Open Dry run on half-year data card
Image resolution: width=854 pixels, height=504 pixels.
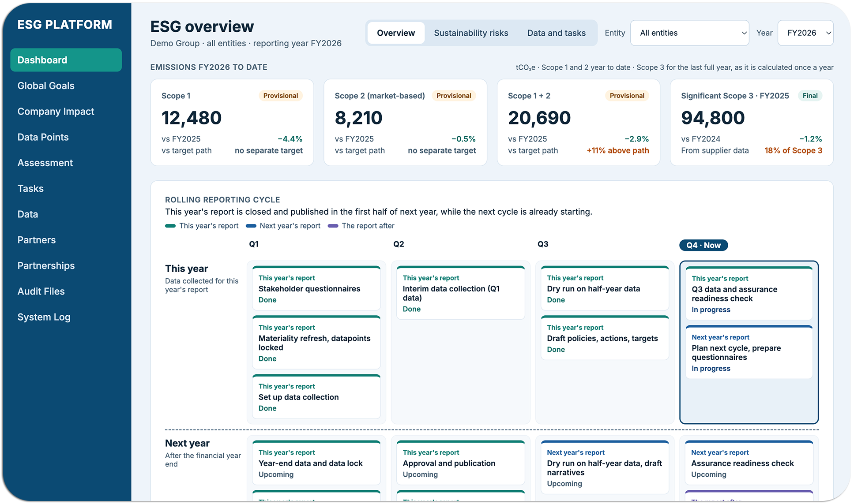pos(605,288)
